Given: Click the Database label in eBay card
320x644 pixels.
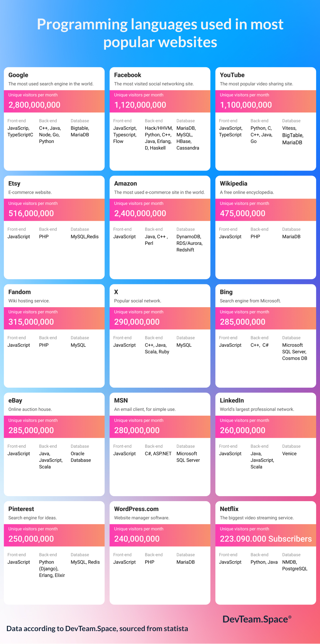Looking at the screenshot, I should click(x=80, y=446).
